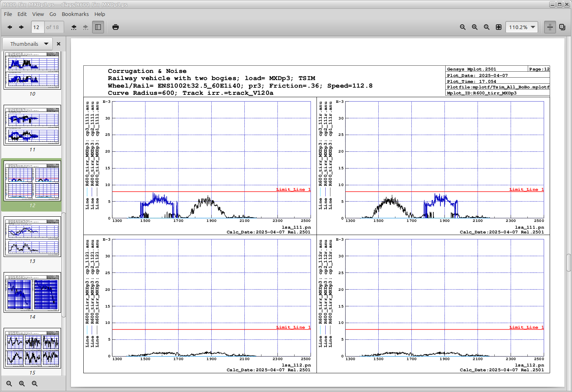
Task: Click the 'Plot_Time: 17.054' text
Action: [472, 81]
